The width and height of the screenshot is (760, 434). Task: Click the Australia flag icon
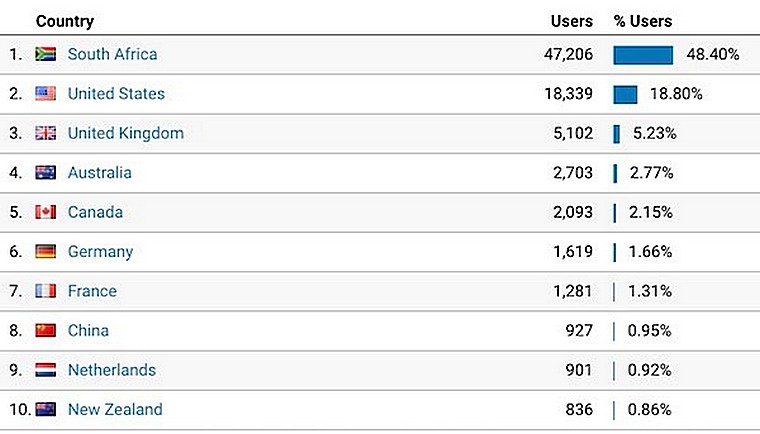46,172
